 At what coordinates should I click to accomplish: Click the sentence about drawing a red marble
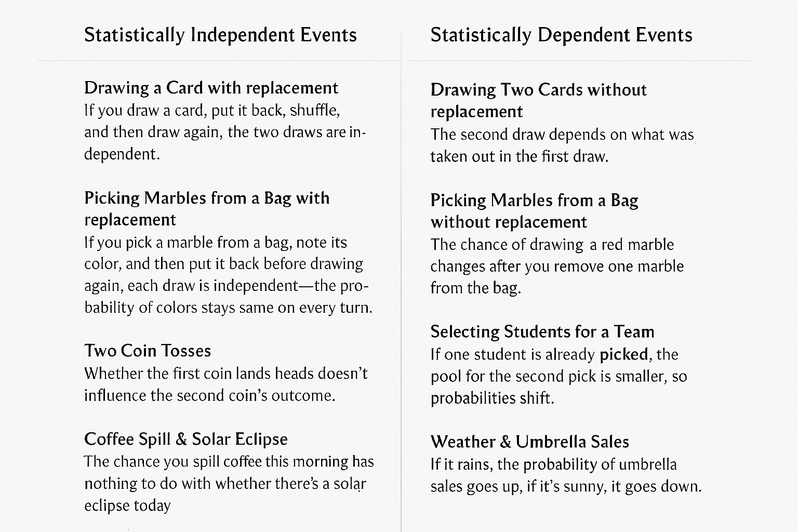(x=557, y=266)
